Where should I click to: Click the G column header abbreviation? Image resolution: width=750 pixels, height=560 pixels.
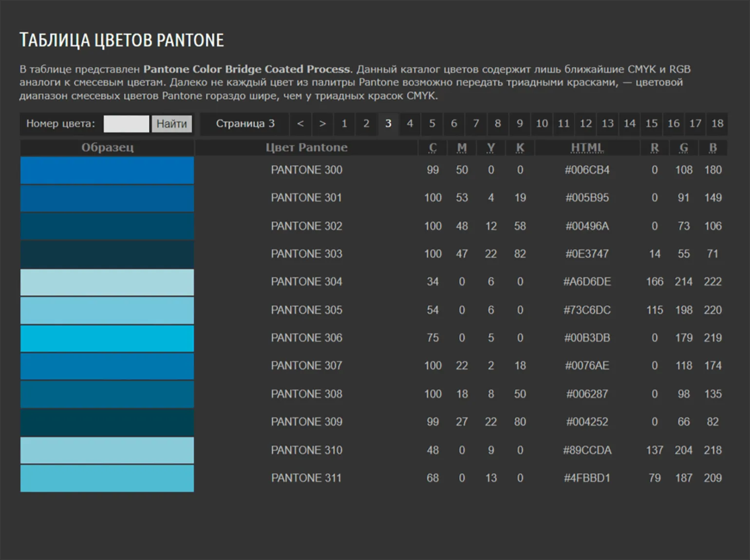[683, 148]
